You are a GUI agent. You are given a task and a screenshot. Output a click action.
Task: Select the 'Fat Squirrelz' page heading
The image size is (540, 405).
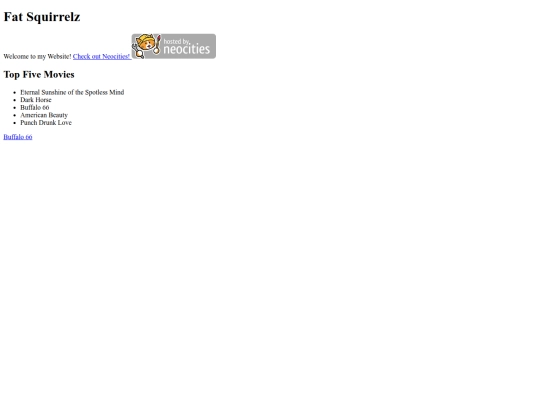pos(42,17)
